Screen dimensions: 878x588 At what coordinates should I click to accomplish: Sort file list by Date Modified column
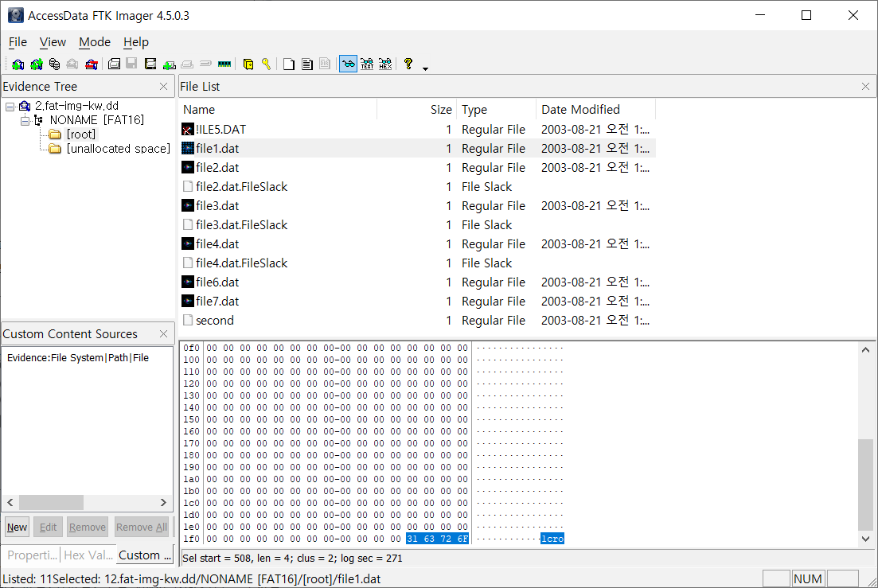[595, 110]
